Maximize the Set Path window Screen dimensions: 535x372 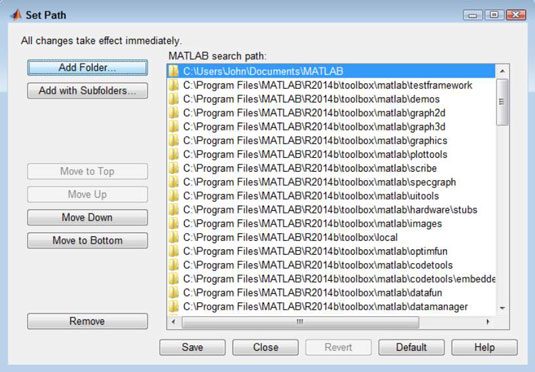[x=494, y=15]
